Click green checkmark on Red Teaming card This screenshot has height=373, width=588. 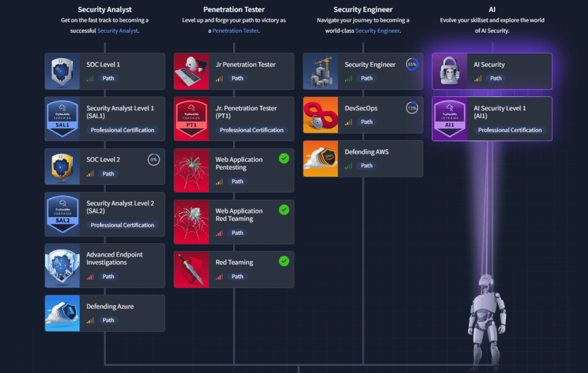284,261
